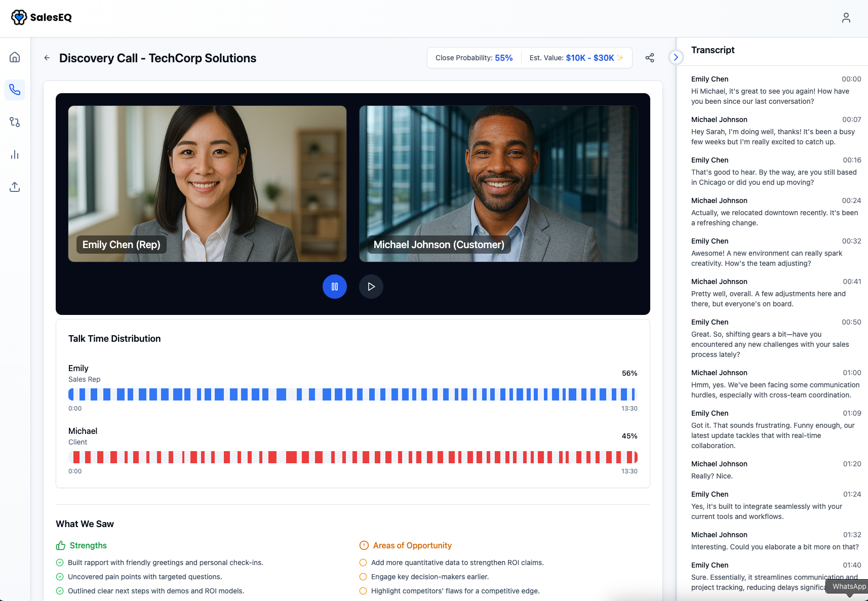Click the Strengths thumbs-up icon
This screenshot has height=601, width=868.
click(x=61, y=545)
